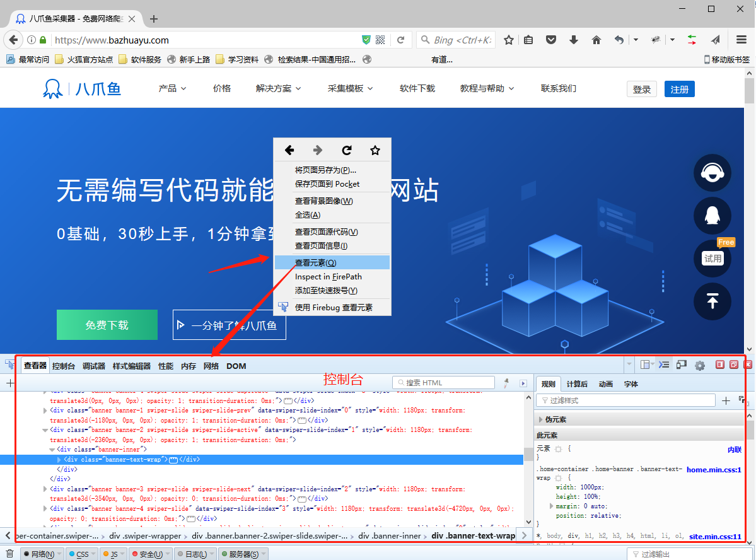756x560 pixels.
Task: Click the reload icon in address bar
Action: [400, 40]
